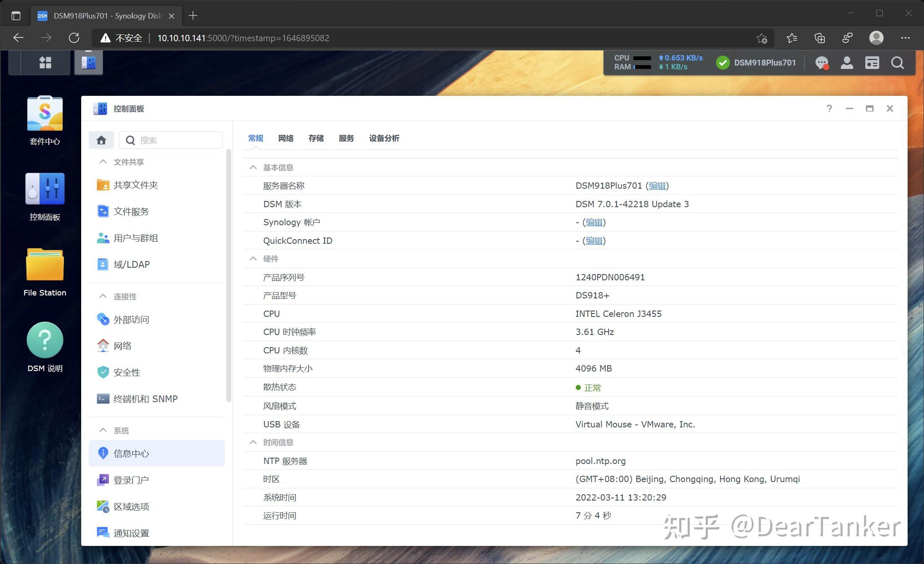Image resolution: width=924 pixels, height=564 pixels.
Task: Open browser favorites star list
Action: pyautogui.click(x=792, y=38)
